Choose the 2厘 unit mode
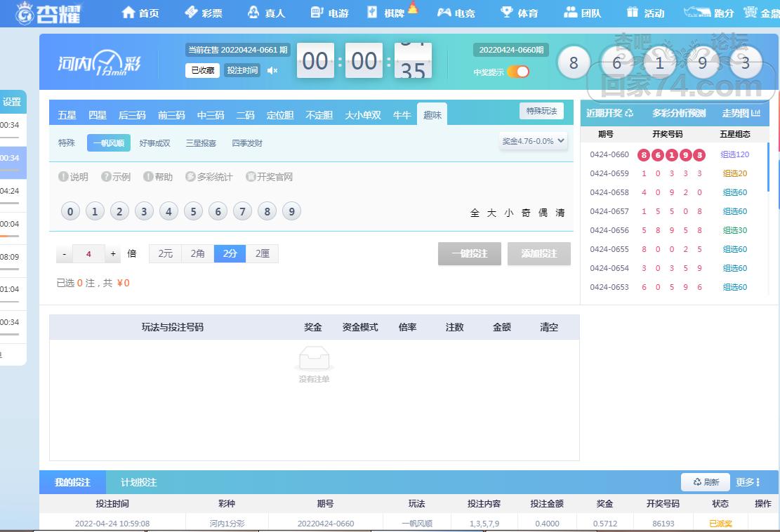The height and width of the screenshot is (532, 780). tap(262, 253)
